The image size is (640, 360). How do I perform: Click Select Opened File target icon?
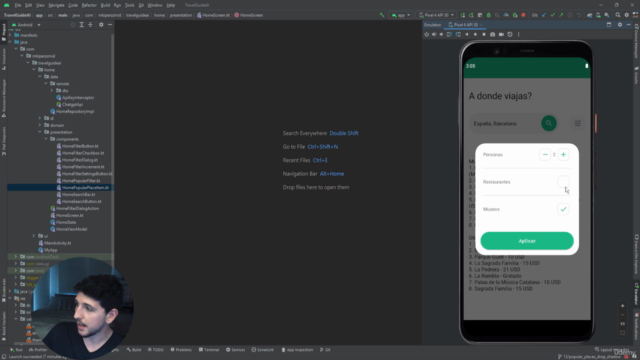tap(73, 25)
